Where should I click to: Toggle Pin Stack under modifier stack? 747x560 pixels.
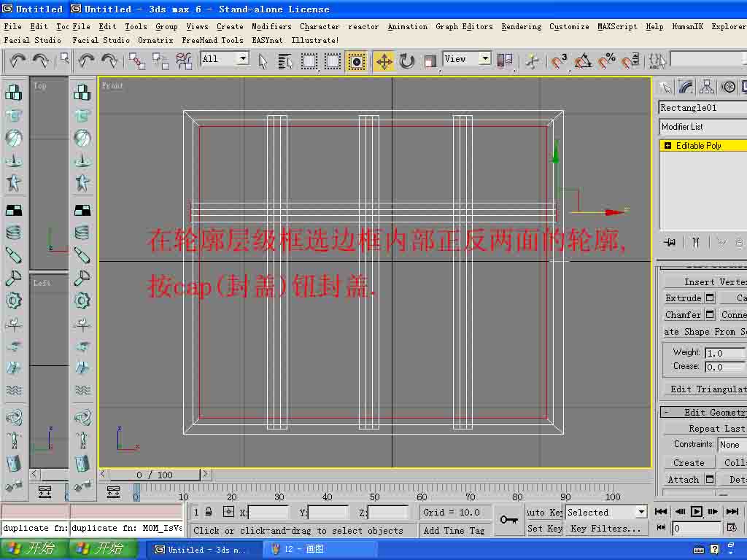670,242
